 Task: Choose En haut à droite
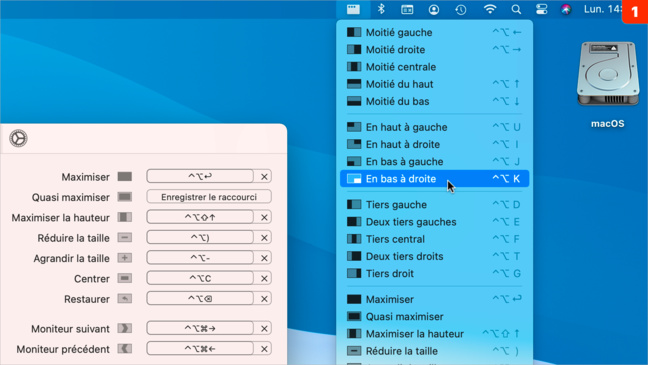pos(434,144)
